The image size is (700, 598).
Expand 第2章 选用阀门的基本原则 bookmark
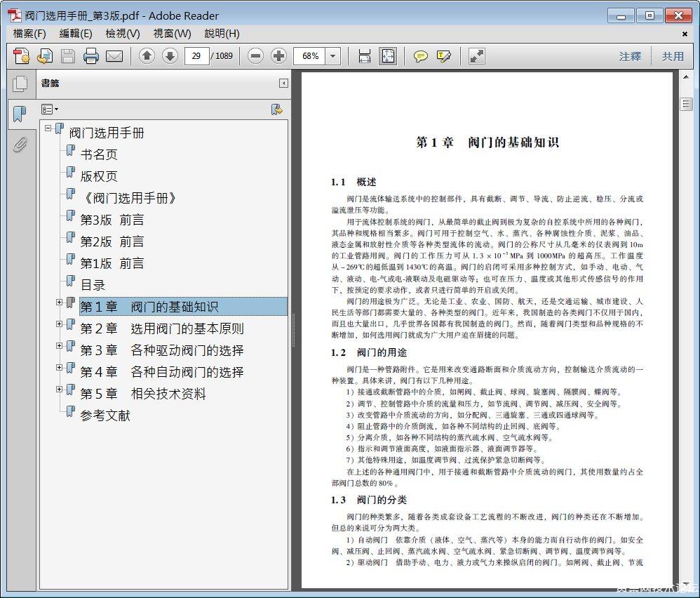point(60,324)
